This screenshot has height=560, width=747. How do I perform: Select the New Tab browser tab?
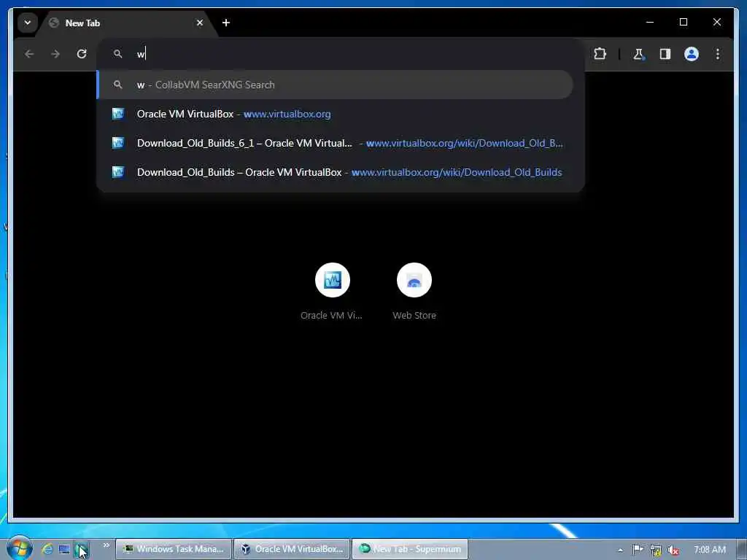click(126, 23)
